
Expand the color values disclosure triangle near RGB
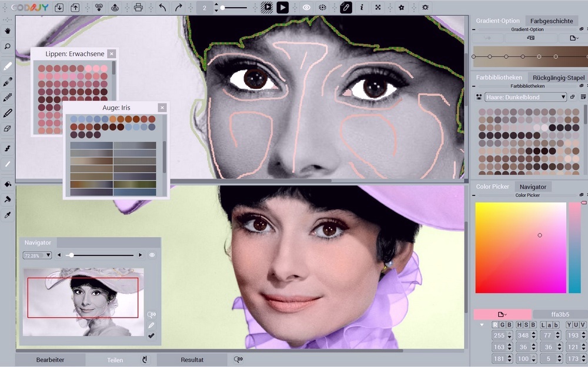coord(482,324)
